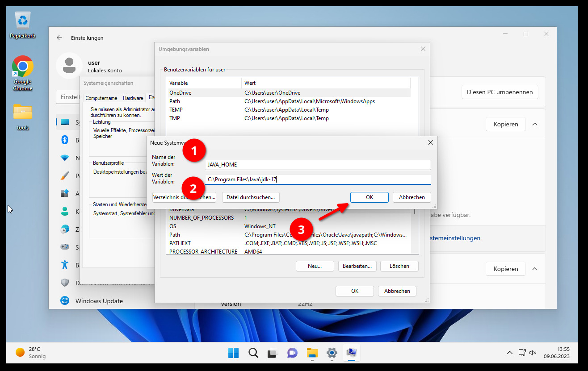Select NUMBER_OF_PROCESSORS system variable row

click(288, 218)
